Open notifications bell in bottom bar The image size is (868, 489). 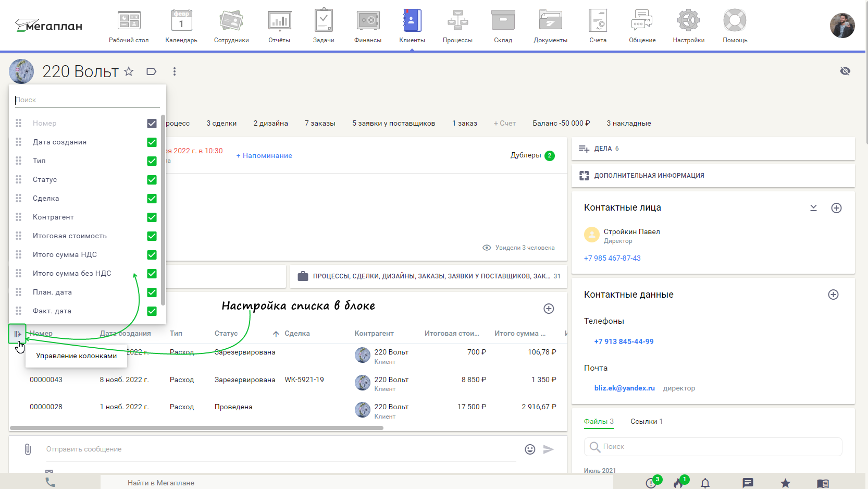[705, 483]
